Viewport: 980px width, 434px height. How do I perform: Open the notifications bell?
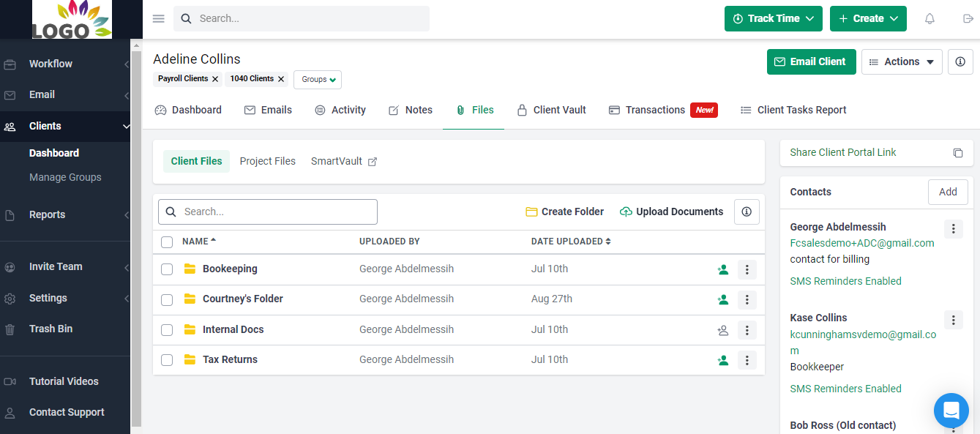pyautogui.click(x=929, y=18)
